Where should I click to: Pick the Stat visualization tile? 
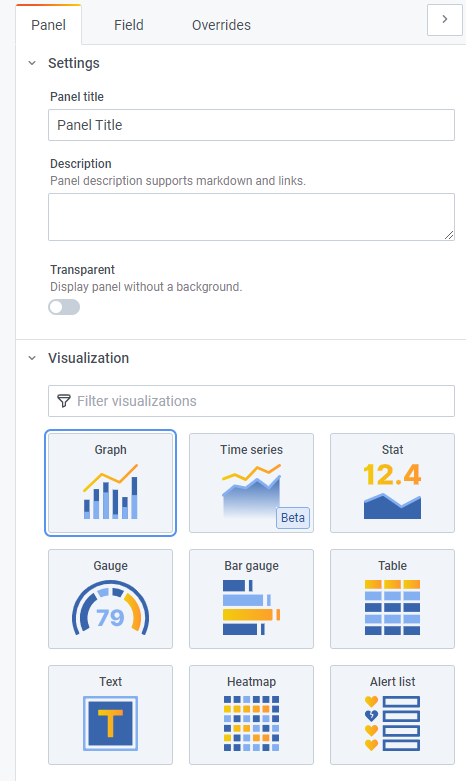coord(392,483)
